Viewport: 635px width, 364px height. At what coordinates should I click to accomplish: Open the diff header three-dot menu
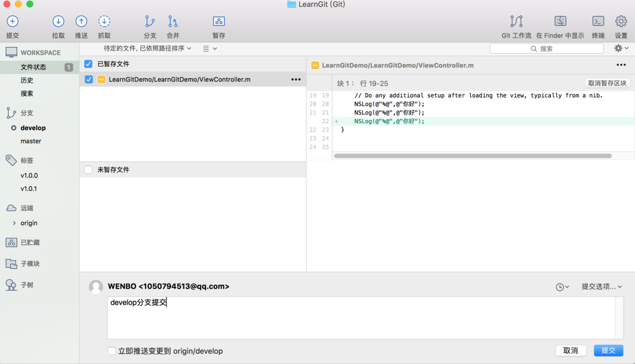pyautogui.click(x=621, y=65)
